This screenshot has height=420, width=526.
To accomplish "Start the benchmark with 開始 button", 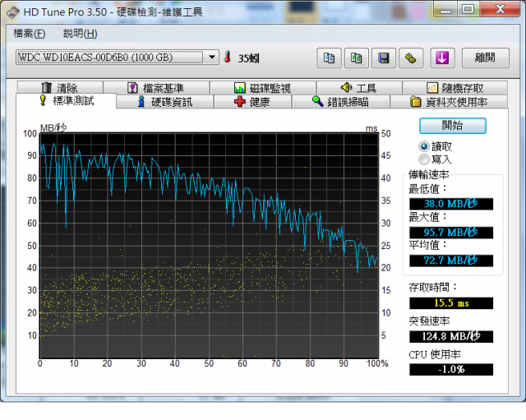I will click(452, 126).
